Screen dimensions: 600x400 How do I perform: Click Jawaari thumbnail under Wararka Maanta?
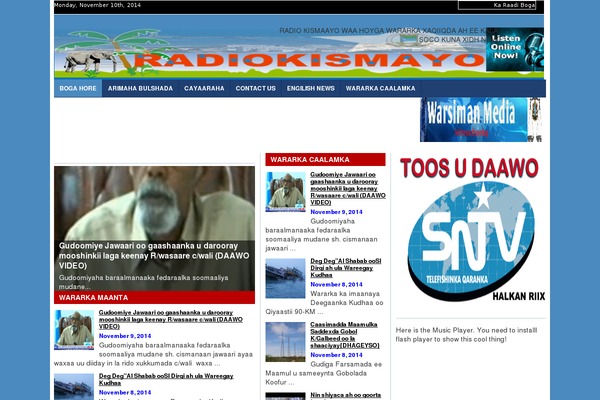pos(74,330)
